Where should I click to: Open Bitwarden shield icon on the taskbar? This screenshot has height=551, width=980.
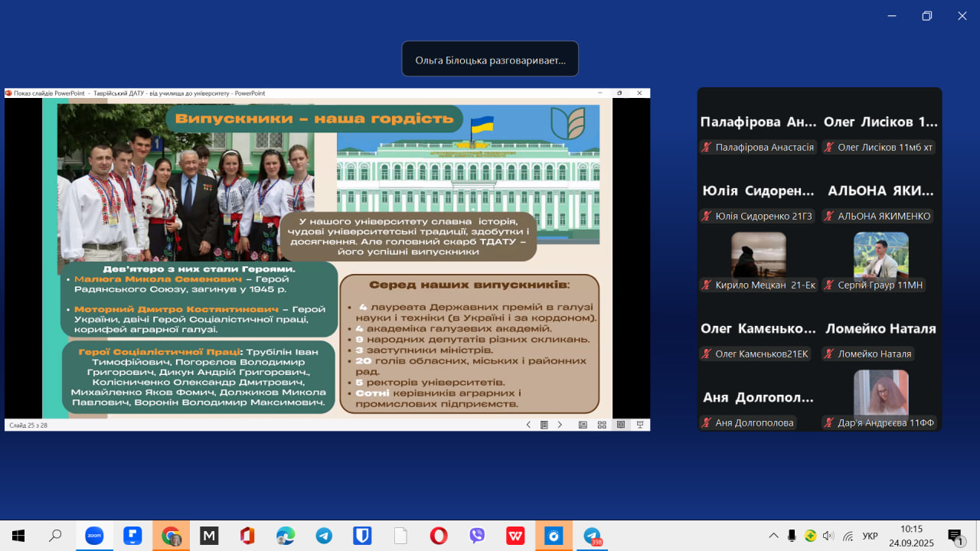(x=362, y=536)
